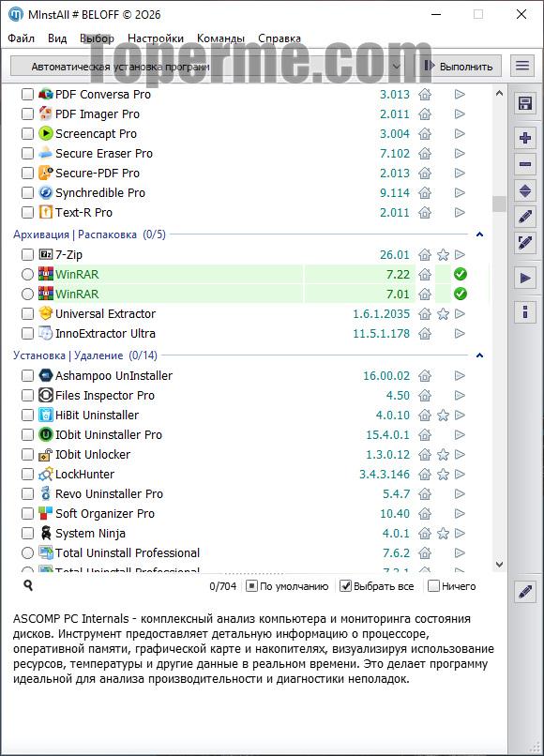This screenshot has width=544, height=756.
Task: Click the sidebar play run icon
Action: (524, 279)
